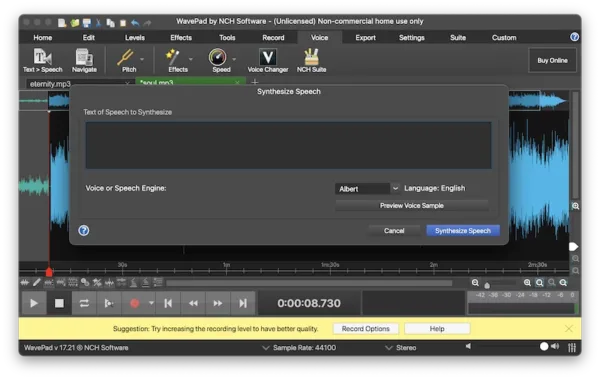Click the mixer sliders icon in status bar
The height and width of the screenshot is (379, 600).
(572, 348)
